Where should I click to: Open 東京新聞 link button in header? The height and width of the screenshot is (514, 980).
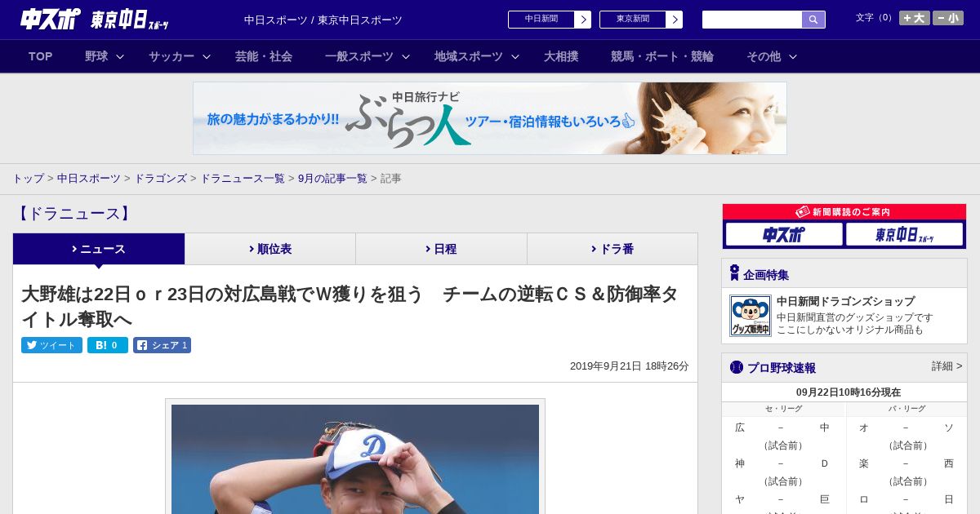tap(633, 20)
